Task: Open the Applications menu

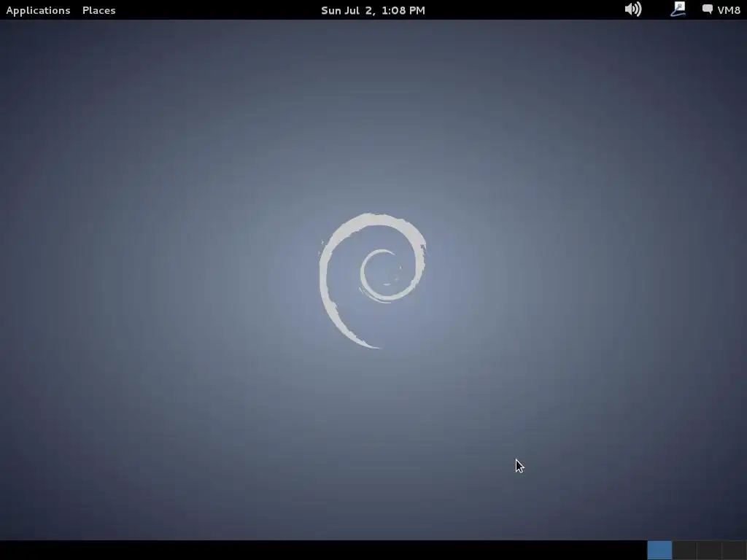Action: 38,10
